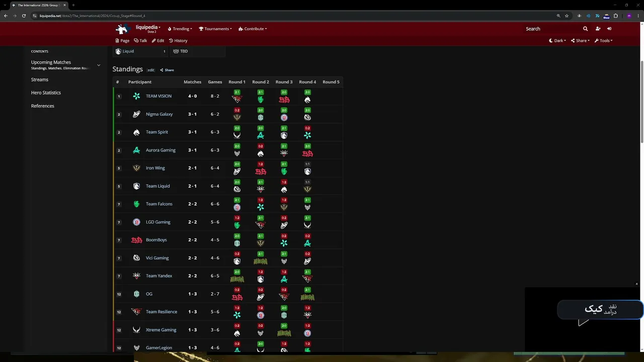Click the BoomBoys logo beside its name
The image size is (644, 362).
tap(136, 240)
